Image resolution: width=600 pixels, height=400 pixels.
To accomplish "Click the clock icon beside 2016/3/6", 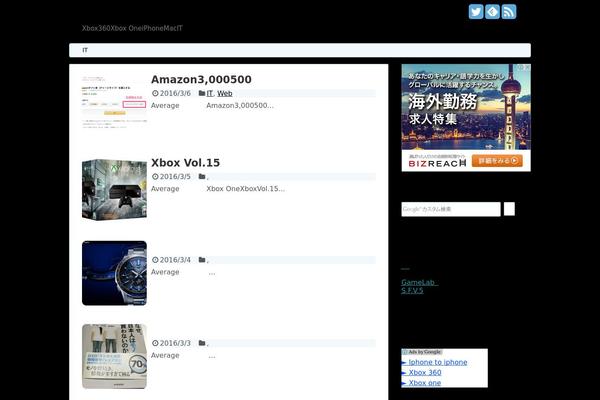I will (155, 93).
